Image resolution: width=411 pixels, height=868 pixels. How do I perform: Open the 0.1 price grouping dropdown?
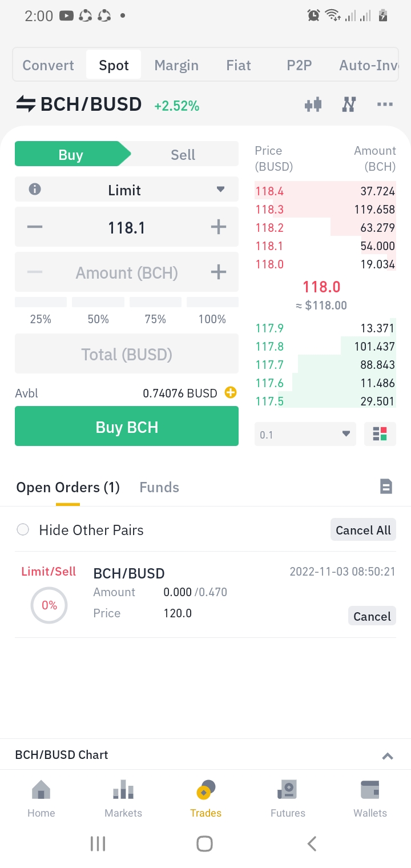[305, 434]
